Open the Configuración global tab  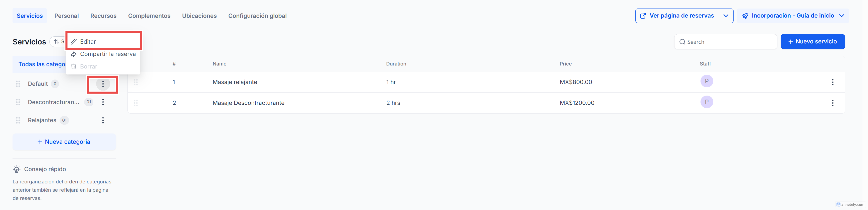coord(257,16)
